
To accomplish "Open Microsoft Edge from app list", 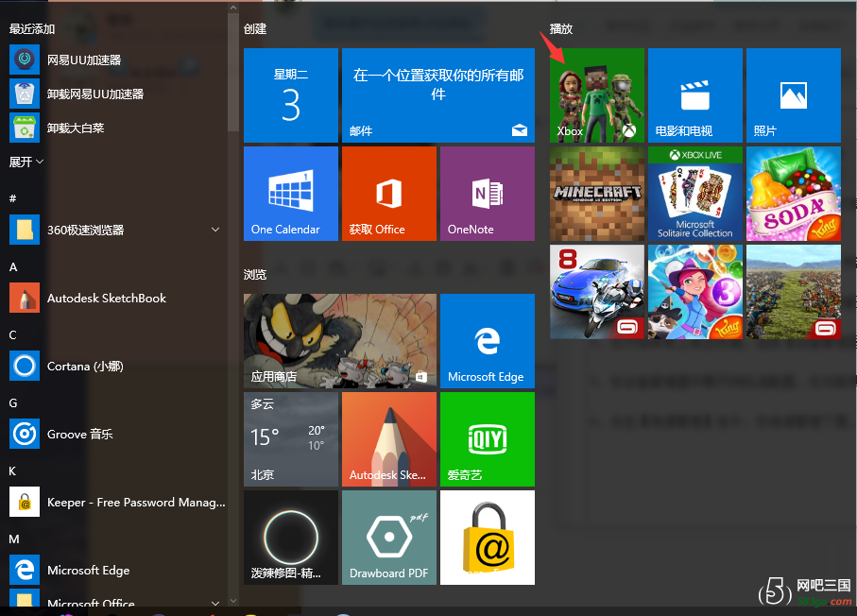I will coord(113,570).
